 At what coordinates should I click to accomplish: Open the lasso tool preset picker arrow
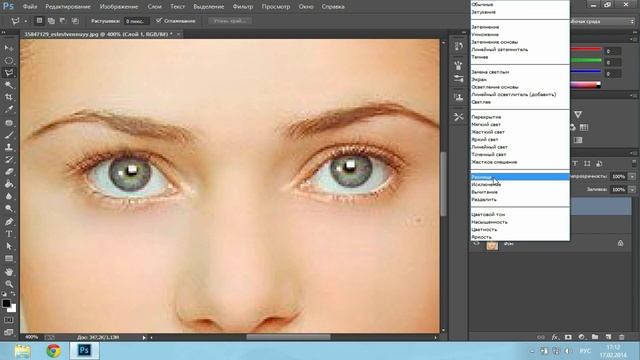pyautogui.click(x=25, y=21)
